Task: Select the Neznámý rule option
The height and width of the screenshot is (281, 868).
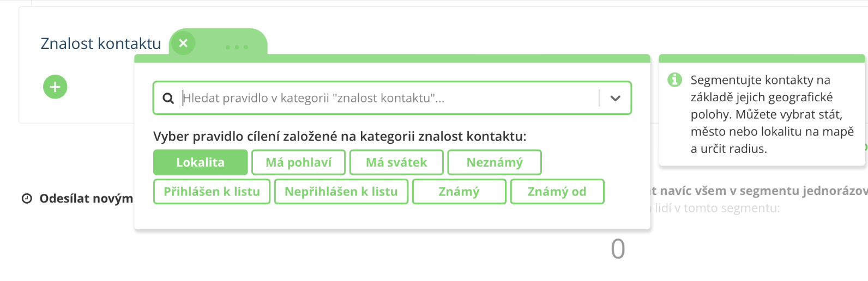Action: coord(495,162)
